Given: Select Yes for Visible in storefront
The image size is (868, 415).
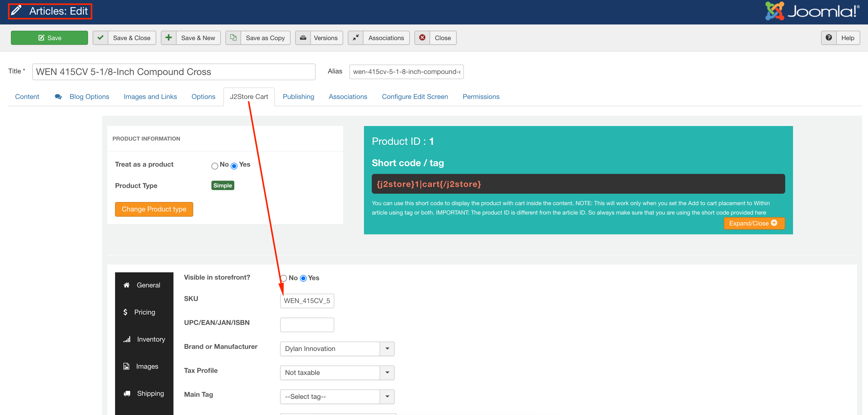Looking at the screenshot, I should [x=303, y=278].
